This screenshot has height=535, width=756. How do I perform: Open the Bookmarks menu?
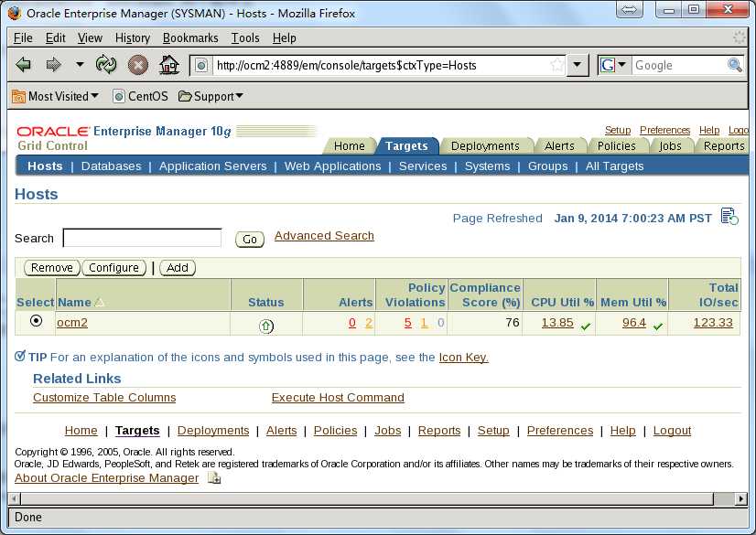(x=190, y=38)
